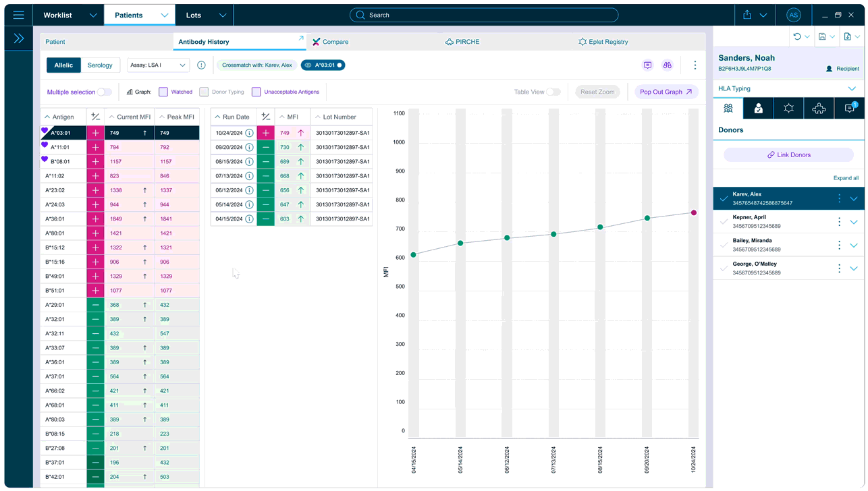Click the Pop Out Graph button
The image size is (868, 491).
pyautogui.click(x=666, y=92)
